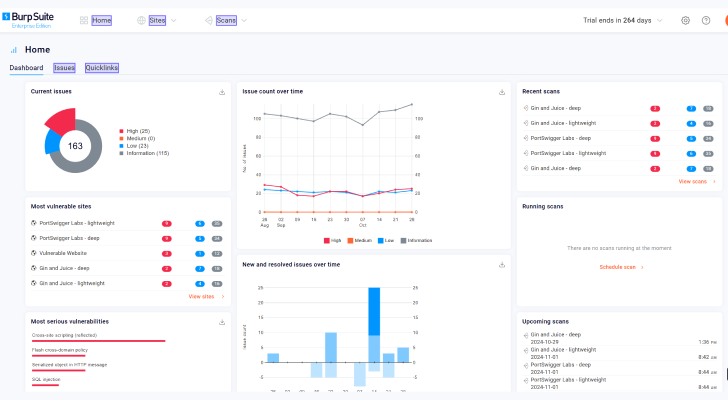The height and width of the screenshot is (400, 728).
Task: Click the View scans link
Action: (x=693, y=181)
